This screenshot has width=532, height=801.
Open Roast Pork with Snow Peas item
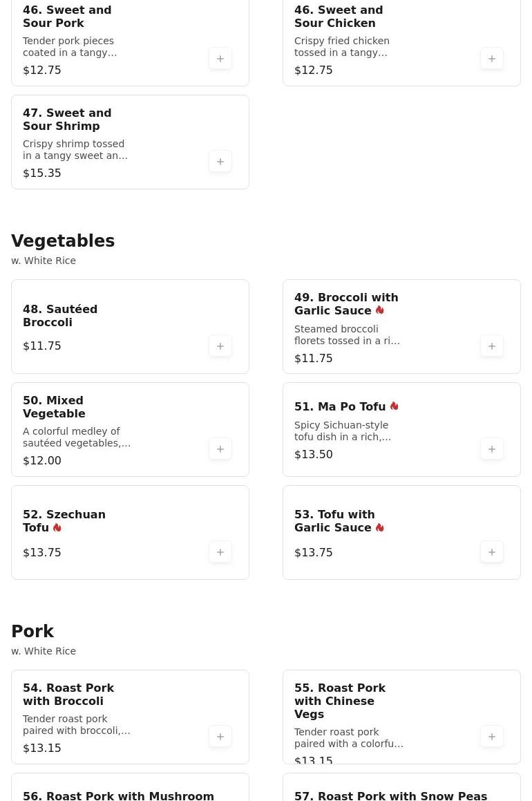pos(390,795)
